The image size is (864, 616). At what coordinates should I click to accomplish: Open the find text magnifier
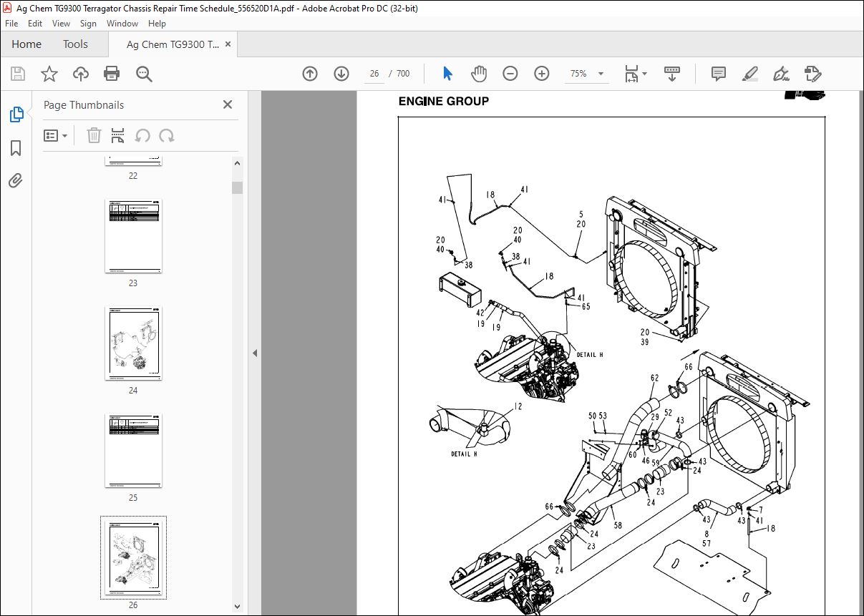[x=144, y=74]
